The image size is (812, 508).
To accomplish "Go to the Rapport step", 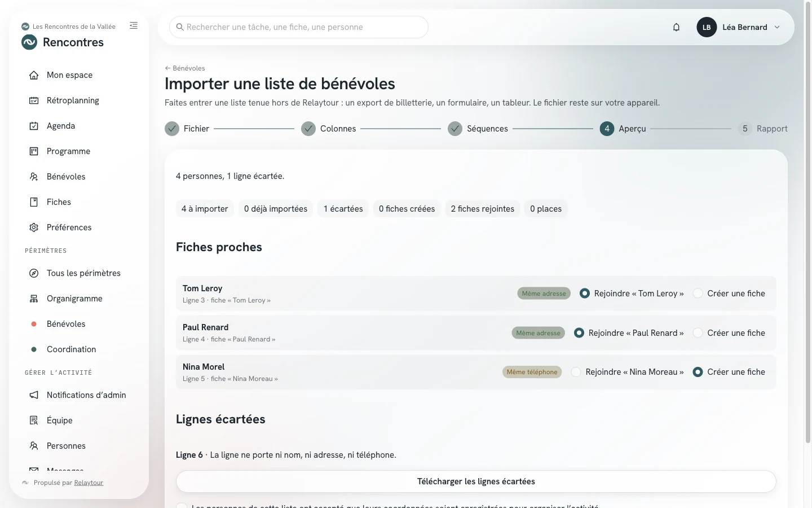I will coord(763,129).
